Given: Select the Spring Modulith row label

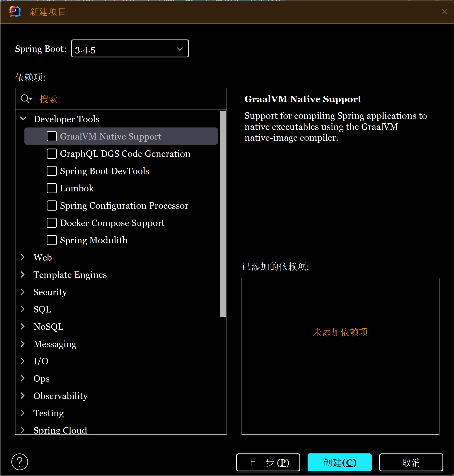Looking at the screenshot, I should (x=94, y=240).
